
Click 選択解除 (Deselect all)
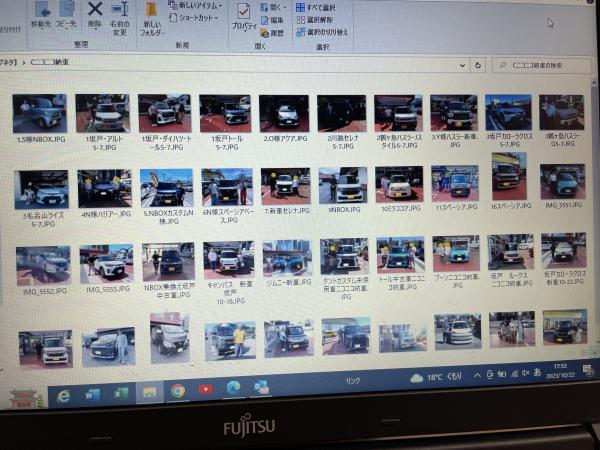316,20
